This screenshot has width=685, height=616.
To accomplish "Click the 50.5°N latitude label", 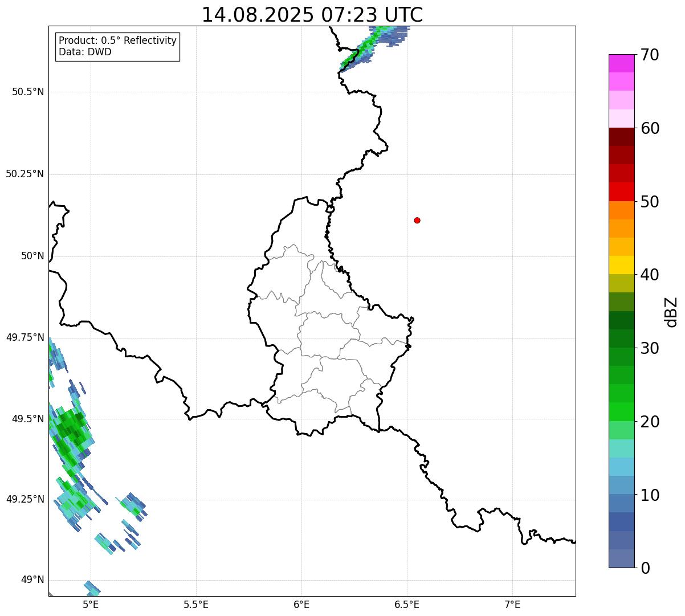I will tap(28, 92).
